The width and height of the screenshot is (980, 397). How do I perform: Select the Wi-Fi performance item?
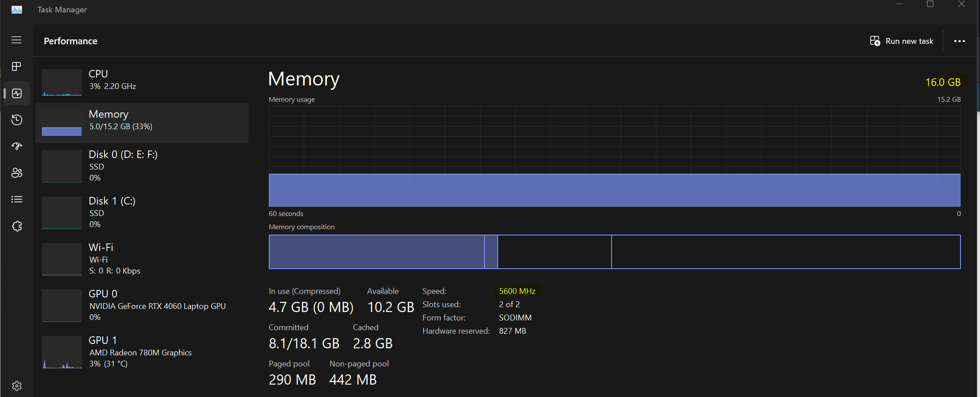[x=142, y=259]
